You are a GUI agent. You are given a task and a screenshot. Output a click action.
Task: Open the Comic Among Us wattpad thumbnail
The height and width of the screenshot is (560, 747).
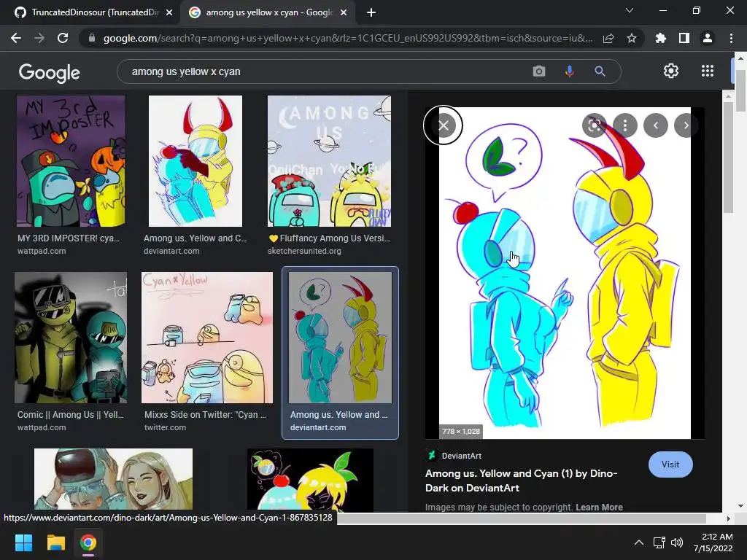click(71, 338)
